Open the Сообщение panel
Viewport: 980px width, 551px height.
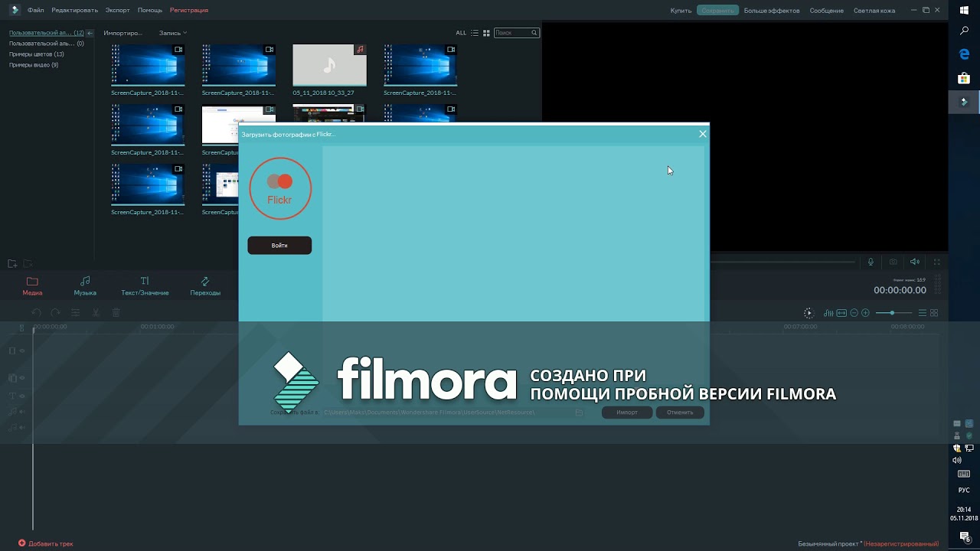point(827,11)
